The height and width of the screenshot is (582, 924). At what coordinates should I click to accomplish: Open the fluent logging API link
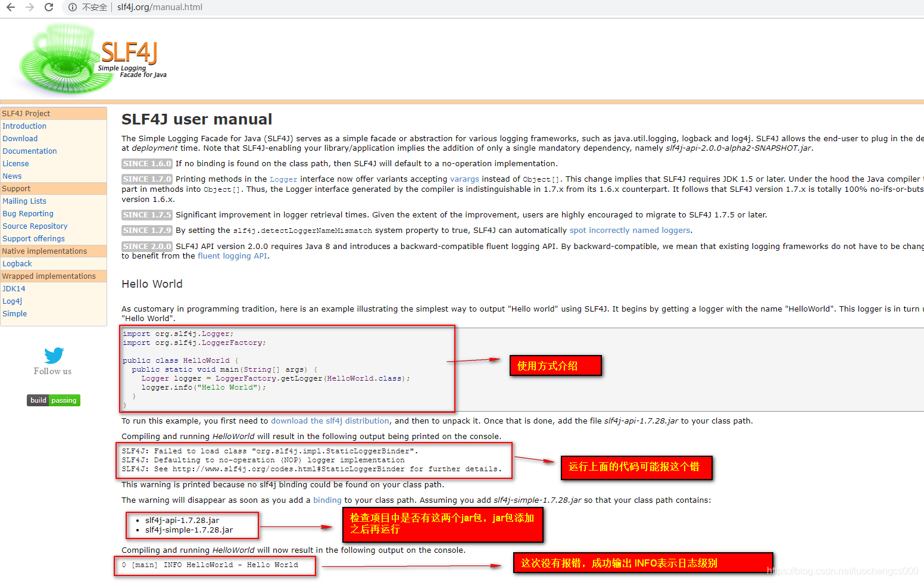[232, 256]
